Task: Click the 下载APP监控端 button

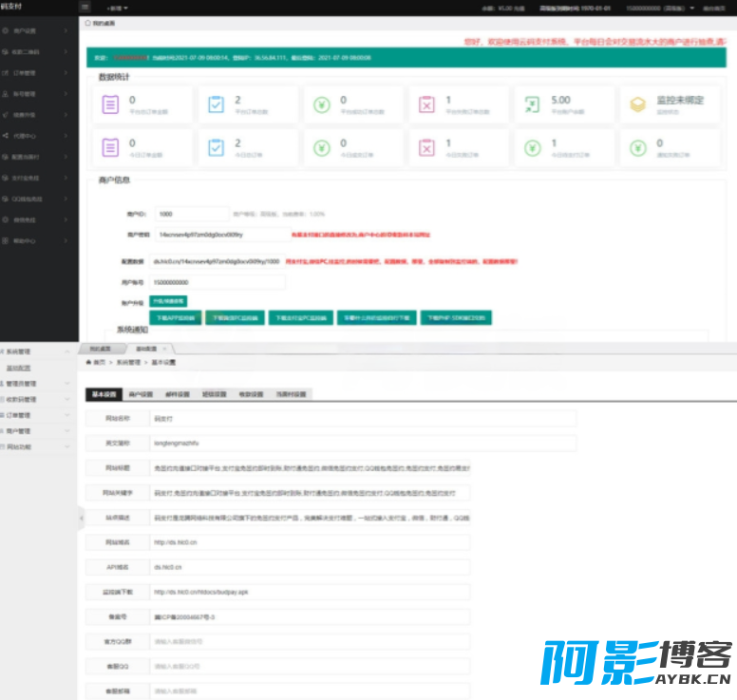Action: (x=176, y=318)
